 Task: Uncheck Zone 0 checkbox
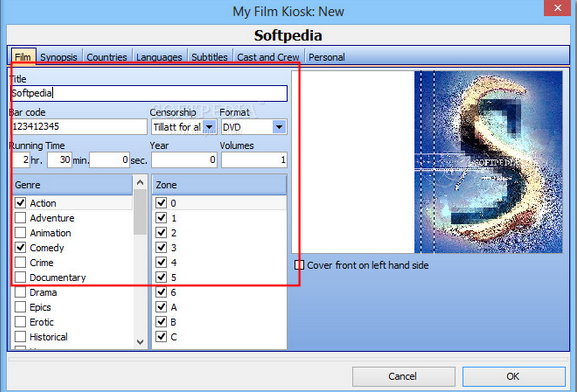[x=161, y=203]
